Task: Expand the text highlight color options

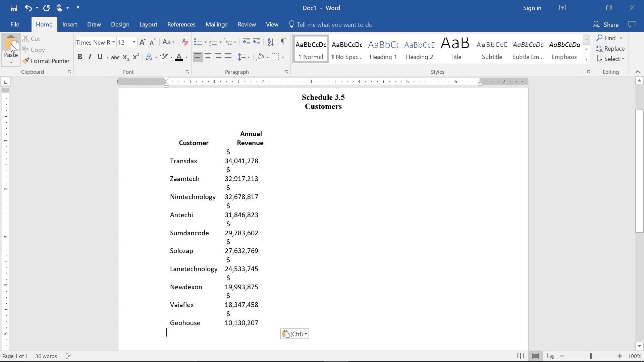Action: pos(171,57)
